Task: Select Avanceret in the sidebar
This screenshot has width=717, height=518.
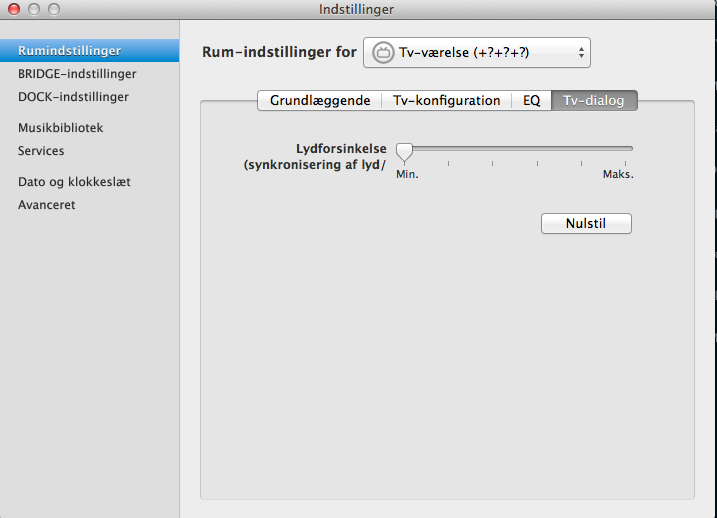Action: pyautogui.click(x=46, y=205)
